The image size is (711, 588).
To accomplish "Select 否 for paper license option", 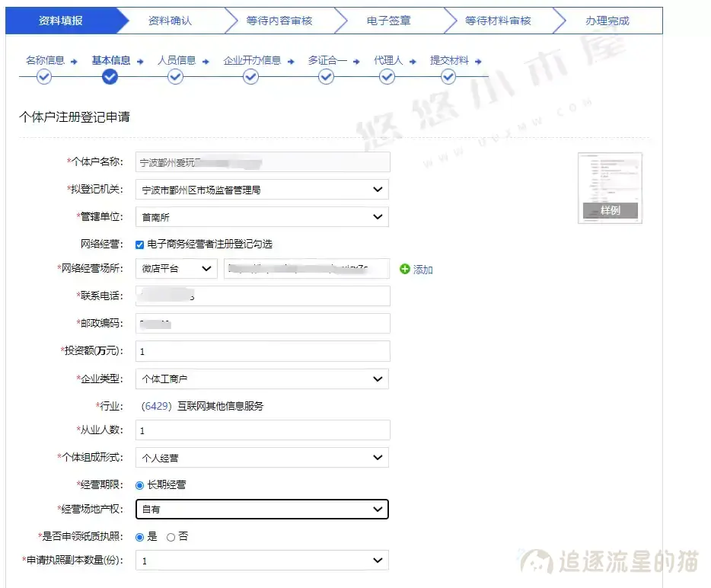I will (171, 537).
